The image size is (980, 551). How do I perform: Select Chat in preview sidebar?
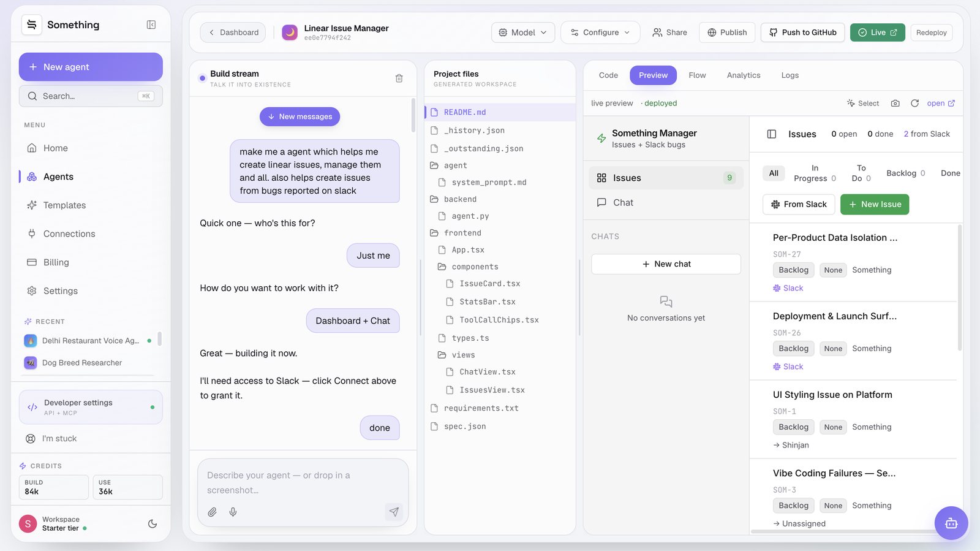coord(666,203)
